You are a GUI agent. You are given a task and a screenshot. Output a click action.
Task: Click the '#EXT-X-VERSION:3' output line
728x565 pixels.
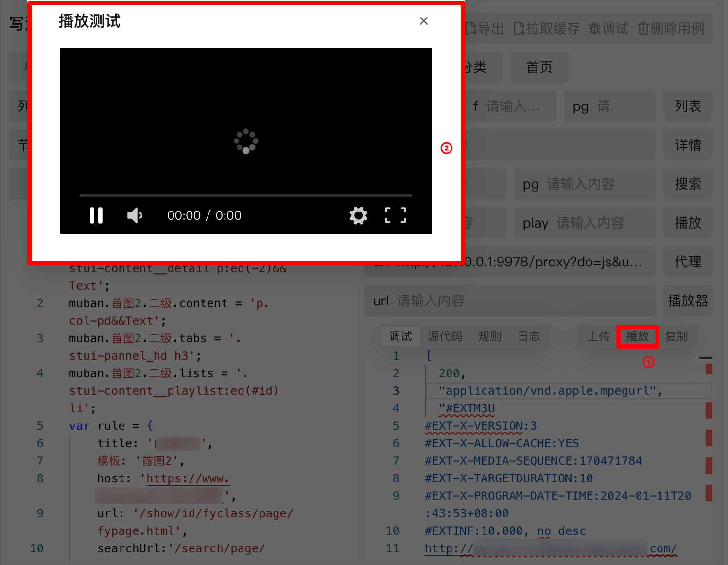(481, 426)
